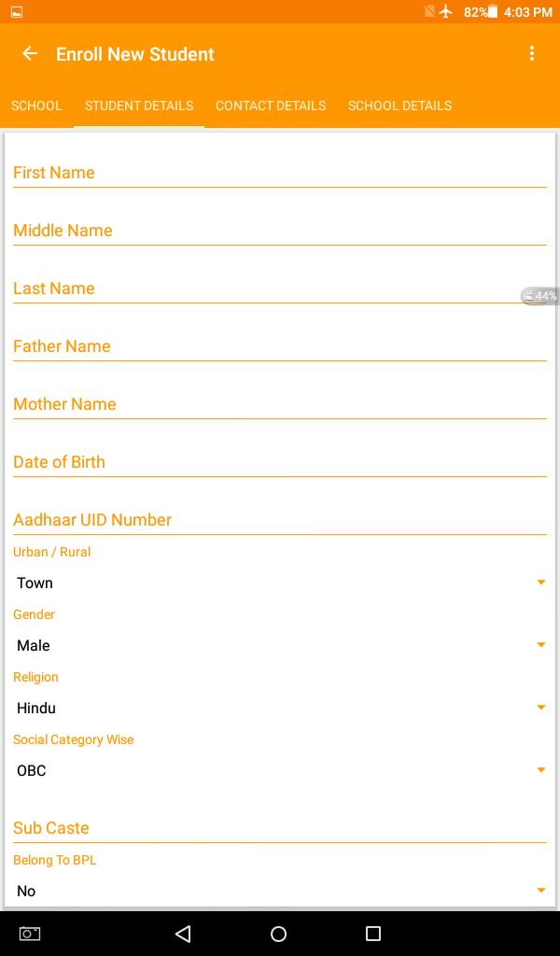Switch to the CONTACT DETAILS tab
The image size is (560, 956).
pyautogui.click(x=271, y=105)
